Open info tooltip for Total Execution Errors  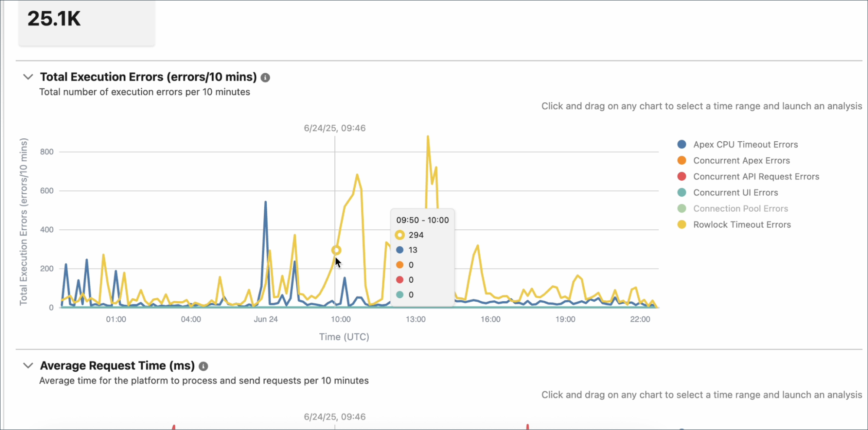click(266, 78)
